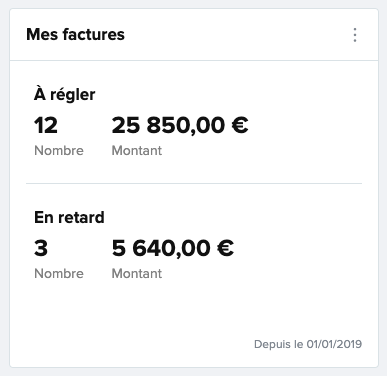The image size is (387, 376).
Task: Click the euro symbol in En retard amount
Action: click(225, 248)
